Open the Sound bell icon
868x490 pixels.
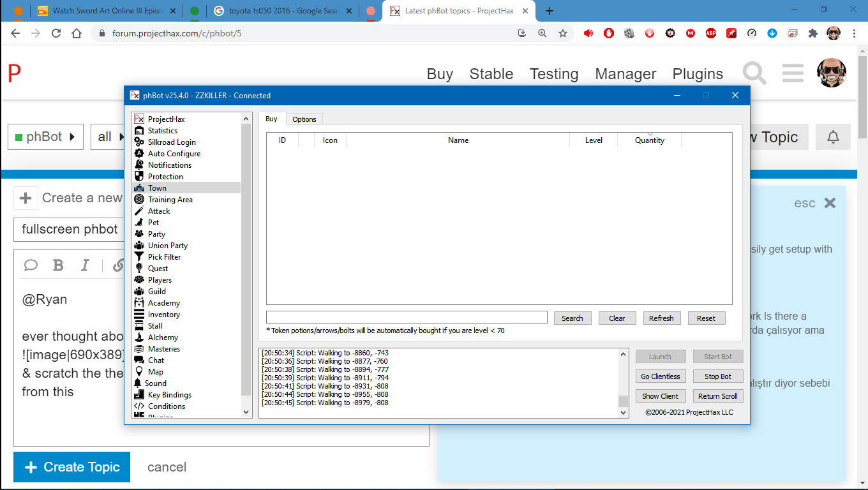[x=138, y=383]
